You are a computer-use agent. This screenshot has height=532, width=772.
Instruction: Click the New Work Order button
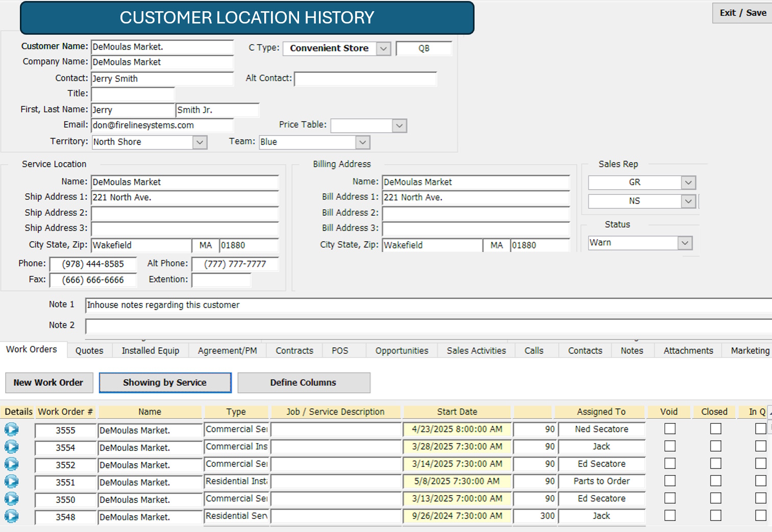48,383
